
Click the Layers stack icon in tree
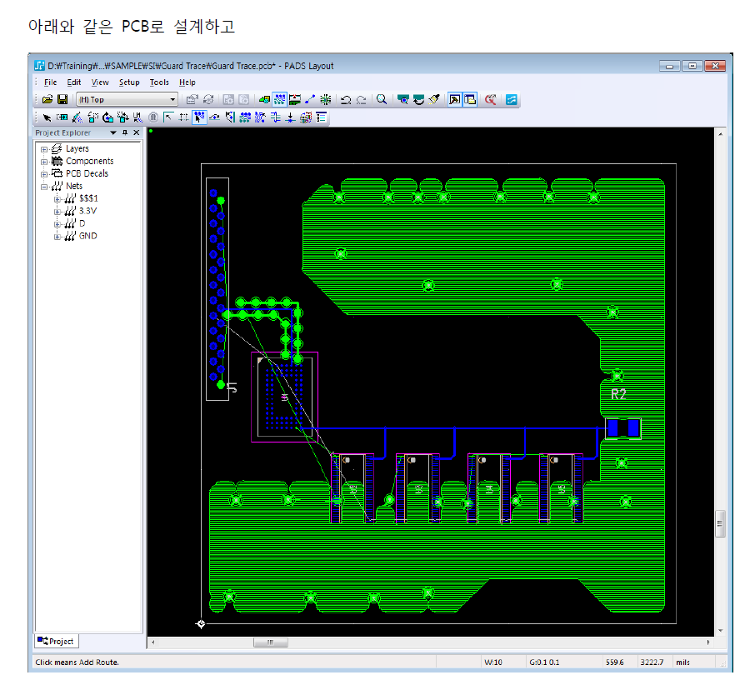57,149
